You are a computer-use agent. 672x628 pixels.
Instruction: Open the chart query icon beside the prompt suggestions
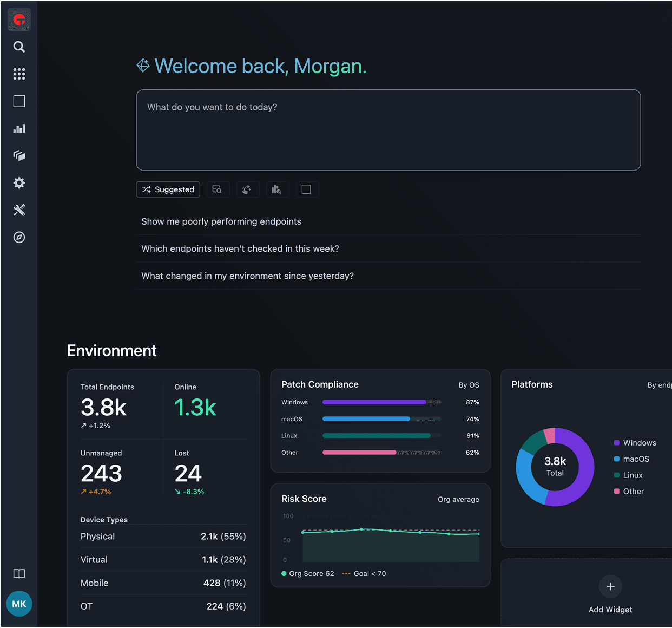point(277,189)
